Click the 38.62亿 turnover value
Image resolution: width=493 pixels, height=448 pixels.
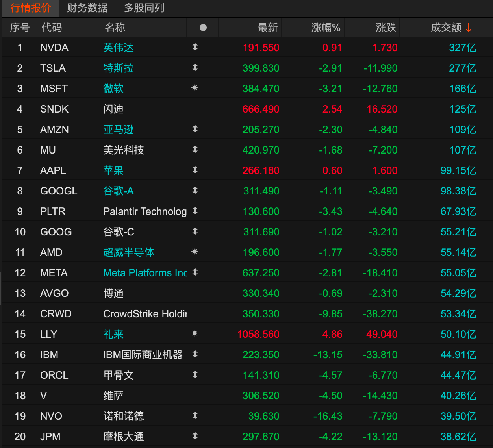[x=458, y=437]
